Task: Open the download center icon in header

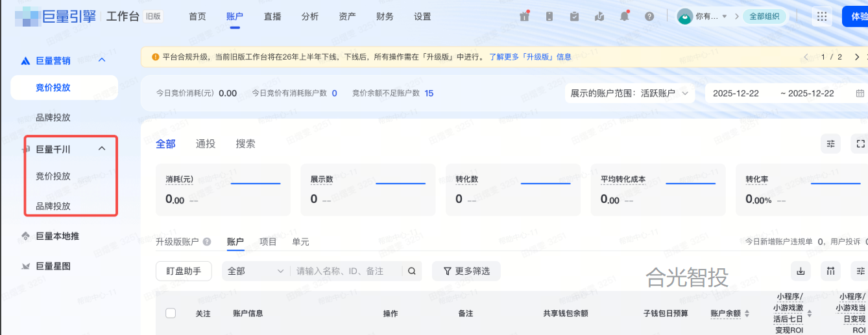Action: (599, 16)
